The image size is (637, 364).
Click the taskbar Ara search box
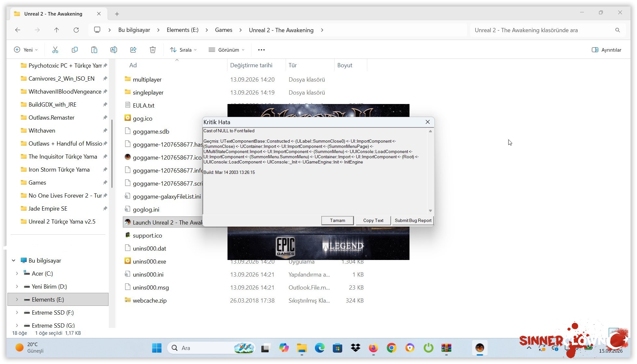coord(211,348)
